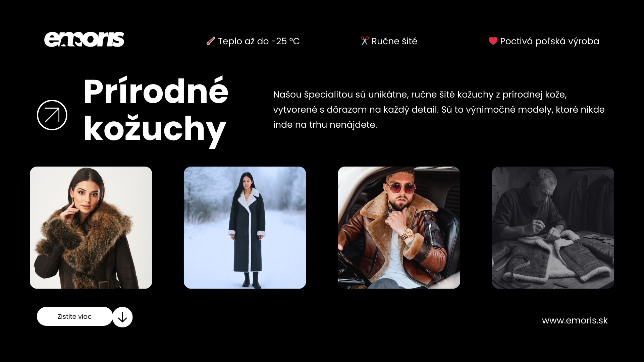Click the Teplo až do -25 °C label
The width and height of the screenshot is (644, 362).
[x=259, y=41]
